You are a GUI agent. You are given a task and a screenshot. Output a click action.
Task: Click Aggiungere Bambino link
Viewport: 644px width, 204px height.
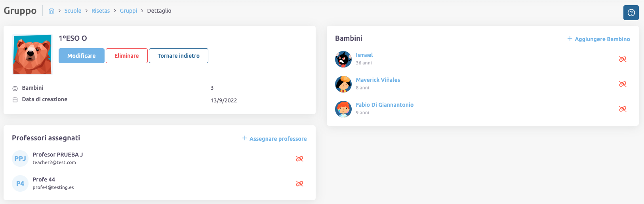coord(598,39)
